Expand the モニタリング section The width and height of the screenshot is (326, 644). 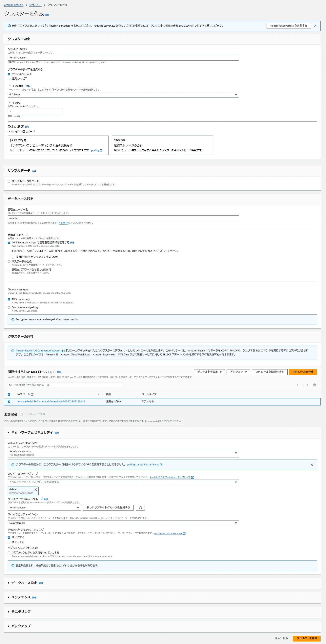[9, 612]
